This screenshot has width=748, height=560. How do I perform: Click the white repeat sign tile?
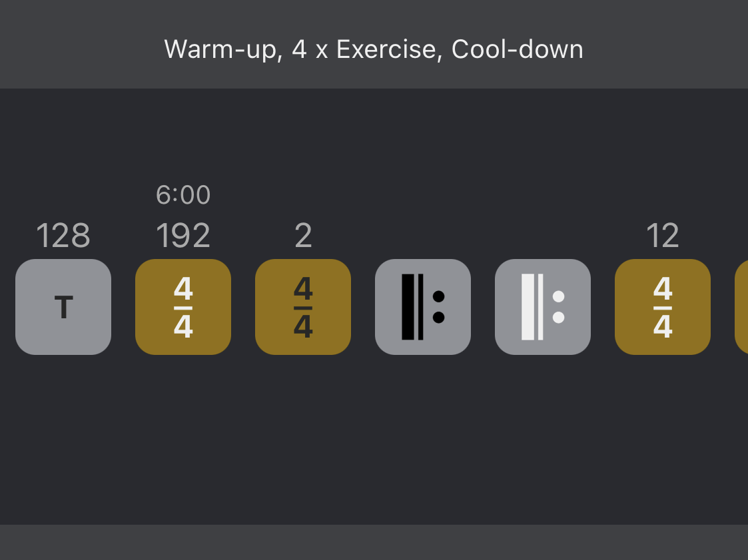pos(543,307)
